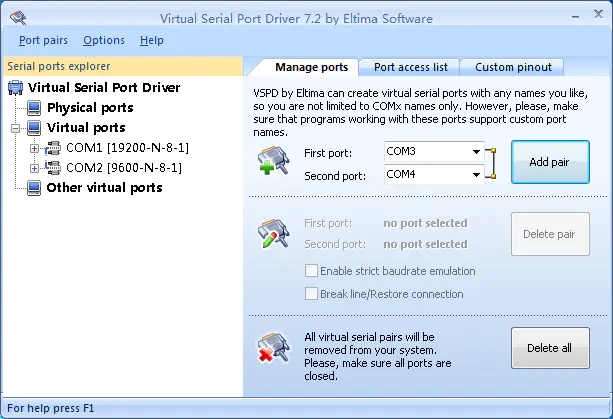The width and height of the screenshot is (613, 419).
Task: Click the Other virtual ports computer icon
Action: tap(34, 188)
